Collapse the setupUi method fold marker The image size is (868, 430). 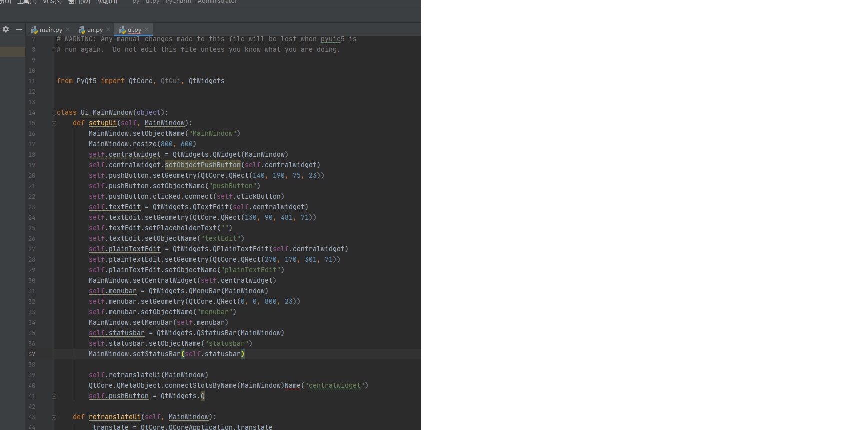(54, 123)
